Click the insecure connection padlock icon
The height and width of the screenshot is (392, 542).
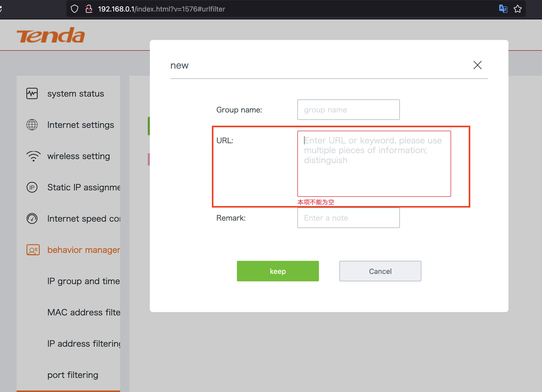click(x=89, y=9)
